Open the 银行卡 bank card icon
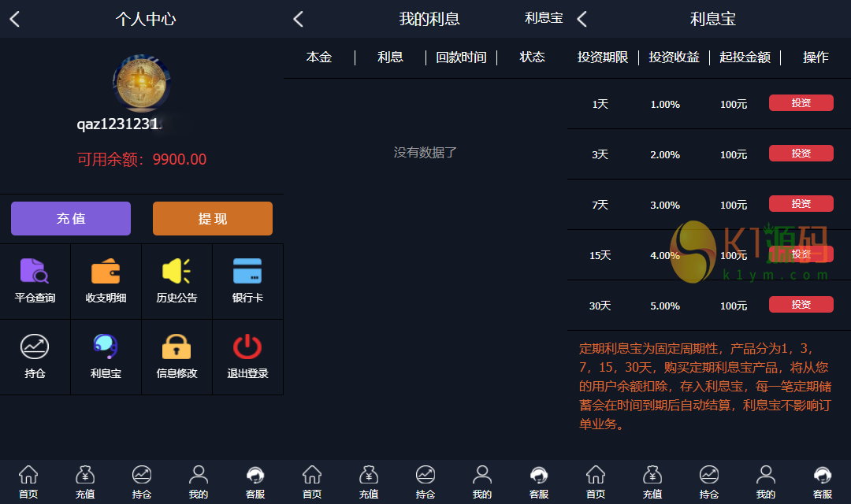This screenshot has height=504, width=851. point(247,280)
